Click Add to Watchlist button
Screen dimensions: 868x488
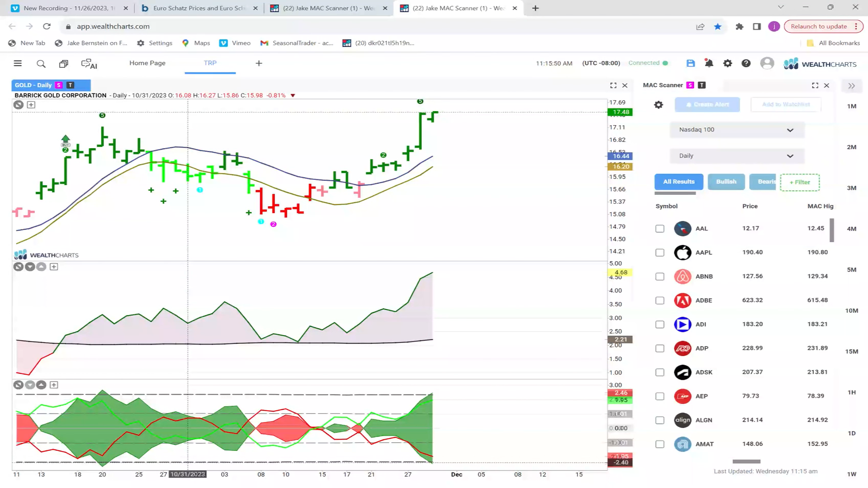click(x=786, y=104)
